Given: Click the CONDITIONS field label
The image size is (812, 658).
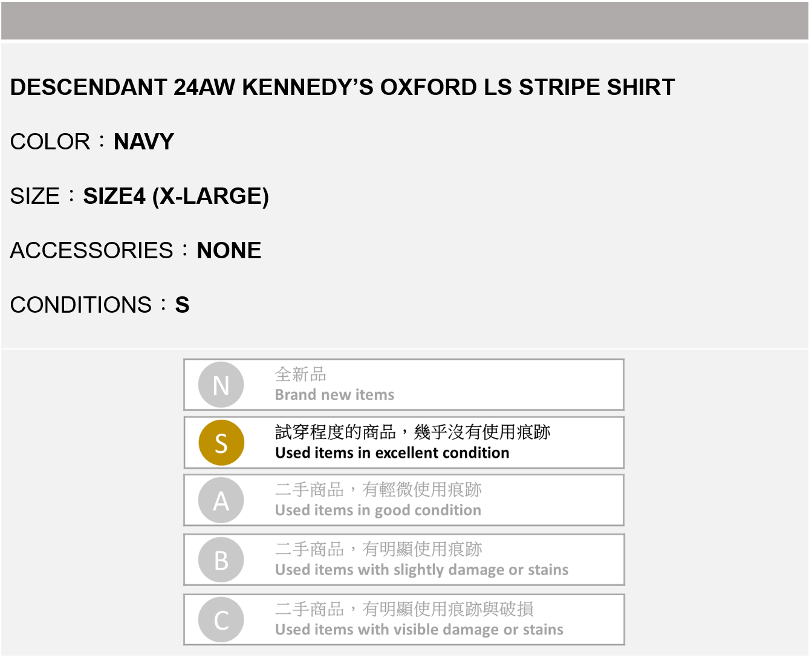Looking at the screenshot, I should click(81, 305).
